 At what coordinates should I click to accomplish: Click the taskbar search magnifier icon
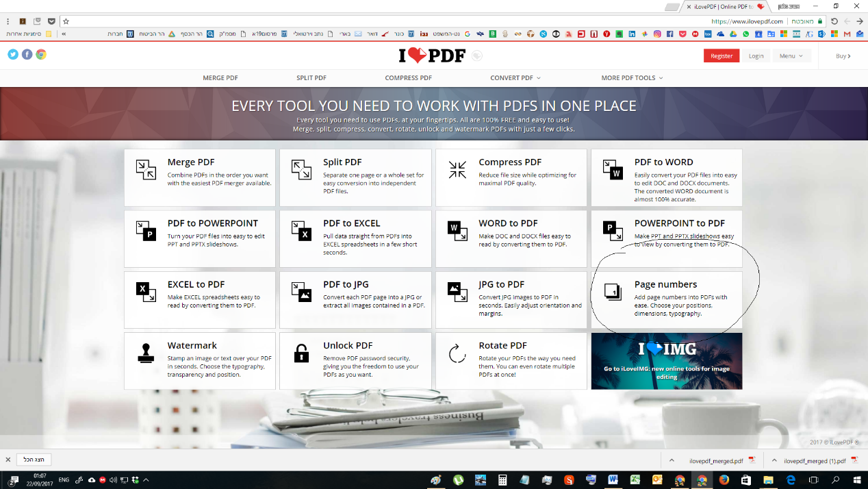pyautogui.click(x=835, y=479)
